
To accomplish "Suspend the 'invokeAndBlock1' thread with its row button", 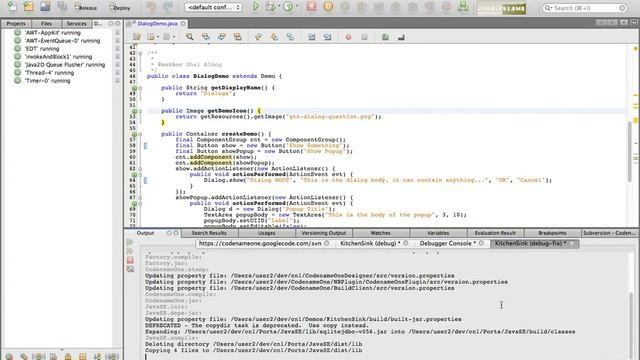I will 117,57.
